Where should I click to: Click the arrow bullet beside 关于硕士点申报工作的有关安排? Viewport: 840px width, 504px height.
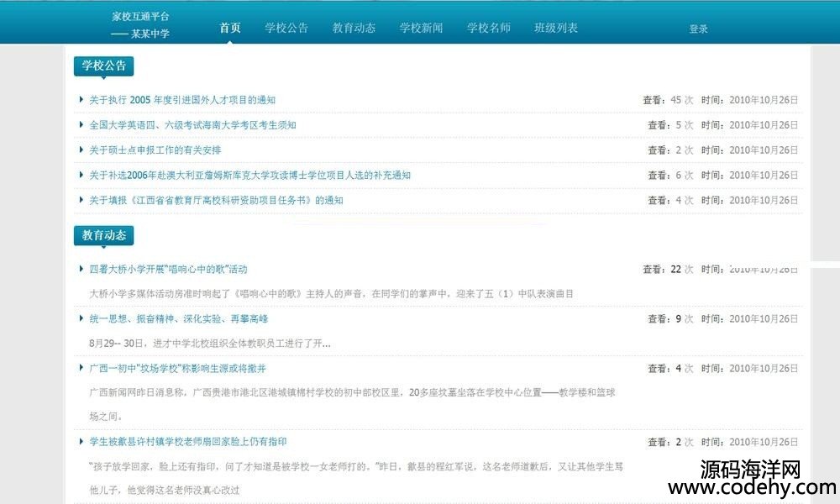[81, 150]
